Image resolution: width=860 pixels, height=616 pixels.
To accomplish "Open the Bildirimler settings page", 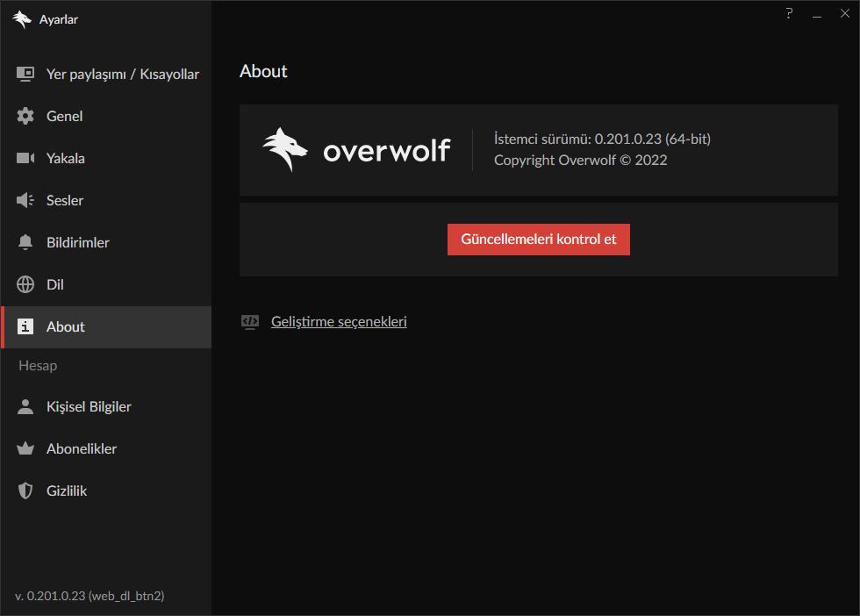I will [x=106, y=242].
